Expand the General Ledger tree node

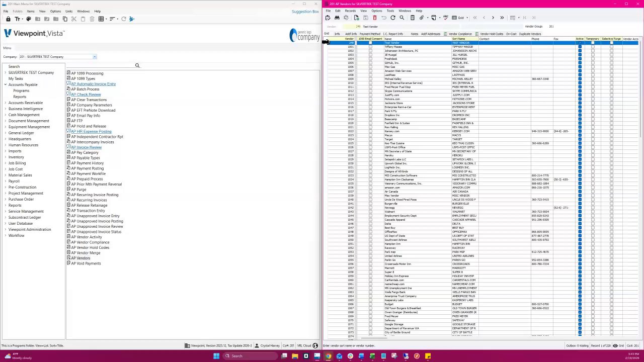tap(6, 133)
